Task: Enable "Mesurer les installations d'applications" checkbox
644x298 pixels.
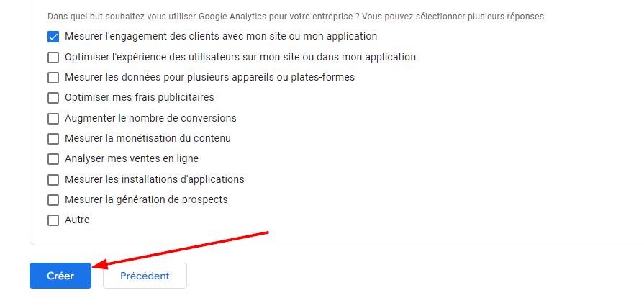Action: (x=53, y=179)
